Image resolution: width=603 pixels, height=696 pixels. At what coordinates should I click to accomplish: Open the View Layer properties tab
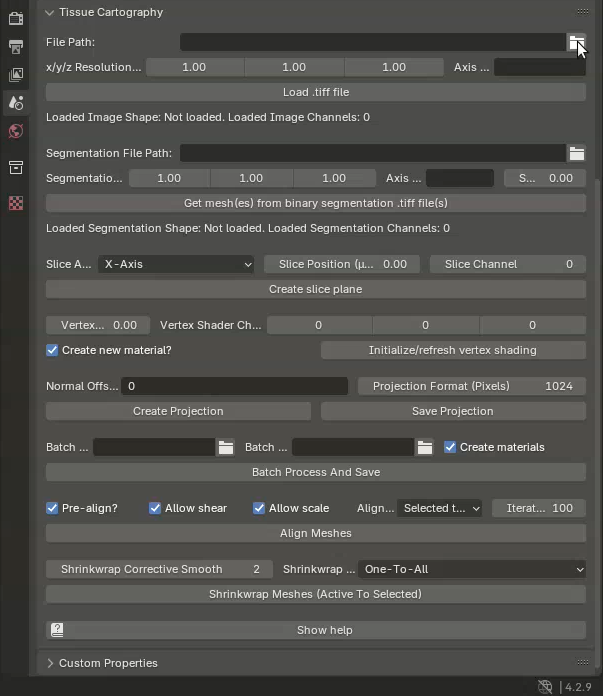tap(15, 75)
